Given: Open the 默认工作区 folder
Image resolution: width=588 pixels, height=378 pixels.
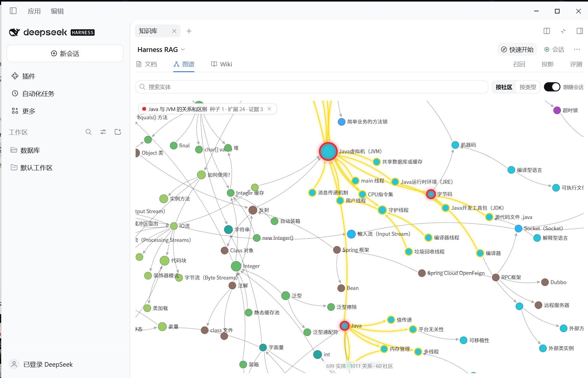Looking at the screenshot, I should pos(32,168).
